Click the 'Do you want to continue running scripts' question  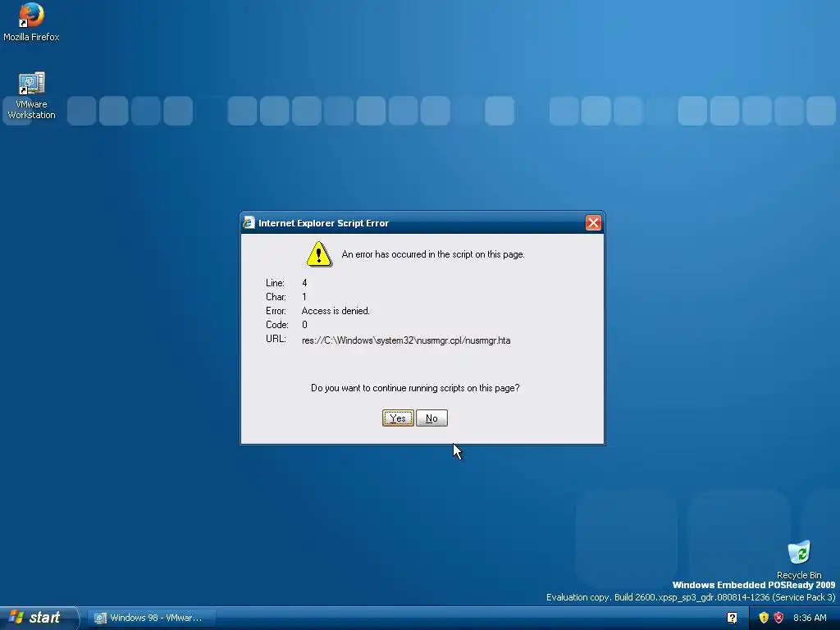click(415, 388)
